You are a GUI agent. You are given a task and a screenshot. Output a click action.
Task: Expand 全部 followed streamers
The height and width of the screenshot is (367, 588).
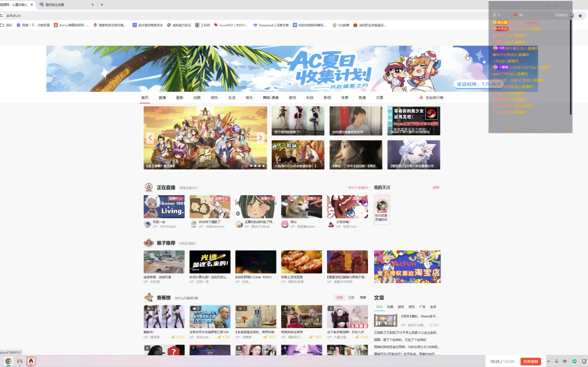(436, 187)
